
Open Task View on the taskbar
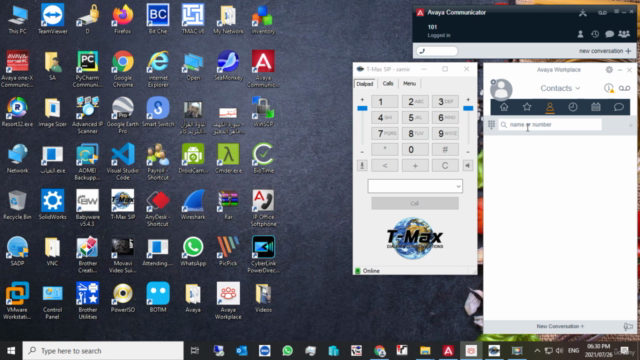coord(195,351)
